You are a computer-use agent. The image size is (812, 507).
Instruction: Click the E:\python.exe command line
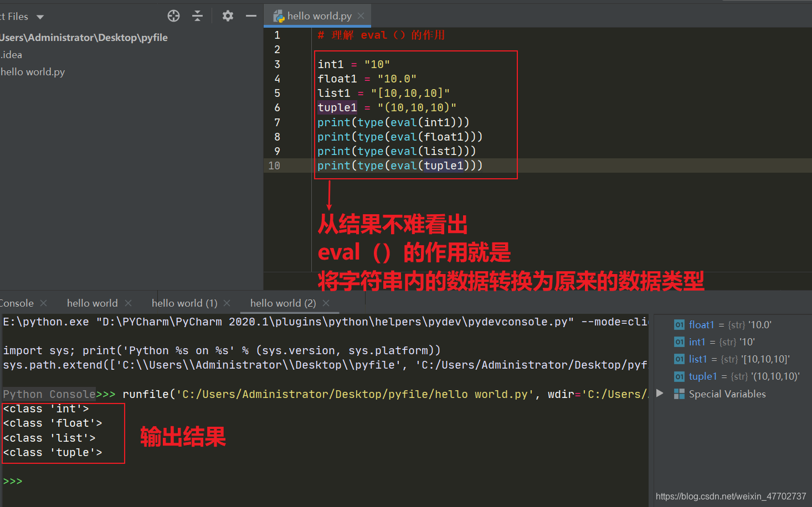pos(325,322)
